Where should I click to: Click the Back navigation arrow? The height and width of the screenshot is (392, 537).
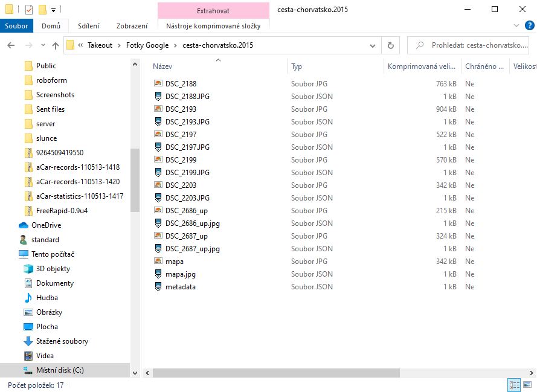pos(11,46)
